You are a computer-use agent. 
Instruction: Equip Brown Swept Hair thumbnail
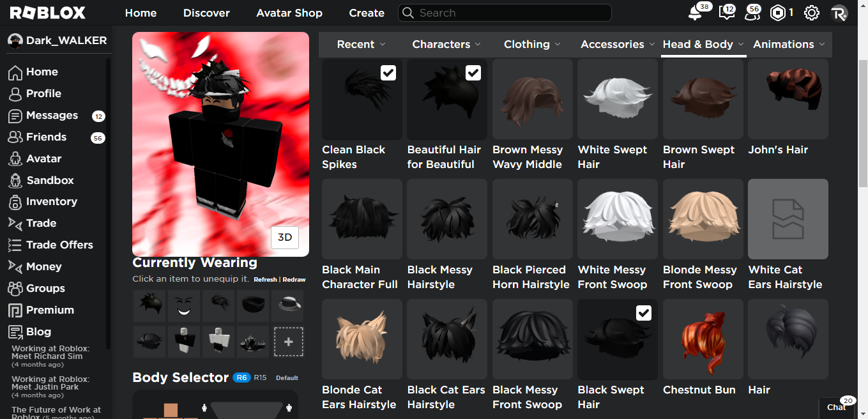pos(703,99)
